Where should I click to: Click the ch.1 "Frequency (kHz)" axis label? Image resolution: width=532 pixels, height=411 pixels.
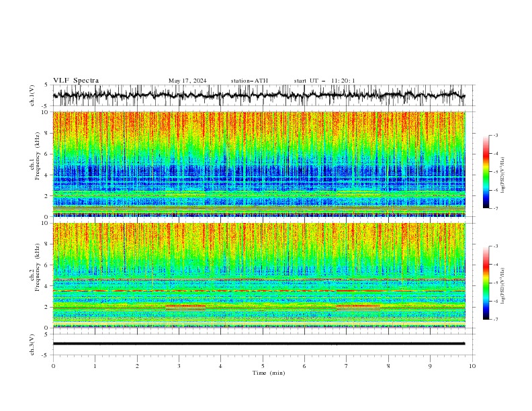38,156
